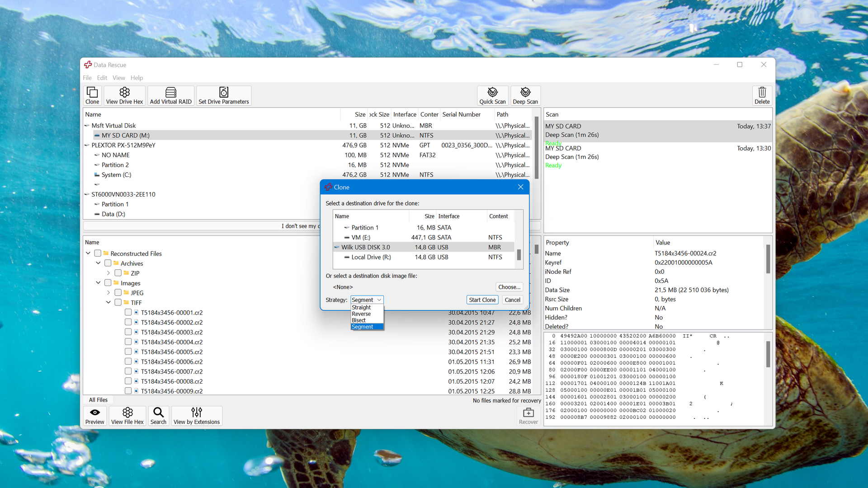Screen dimensions: 868x488
Task: Click Start Clone button
Action: tap(481, 300)
